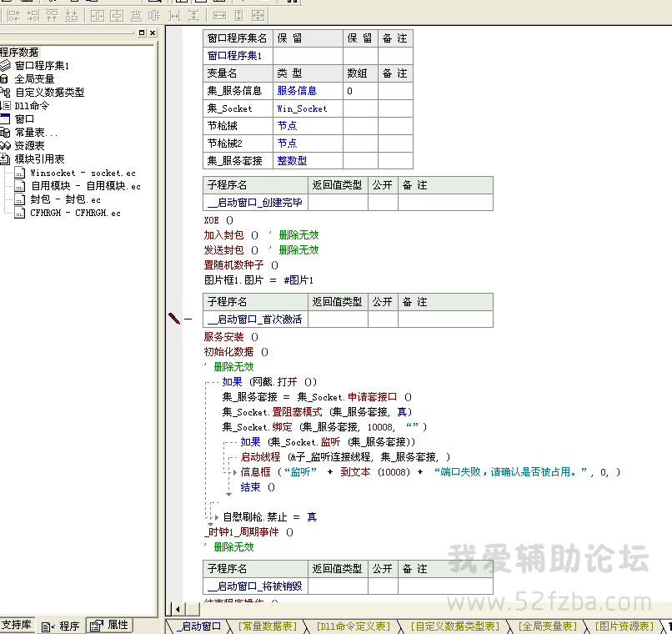
Task: Click the make same width icon
Action: pos(219,16)
